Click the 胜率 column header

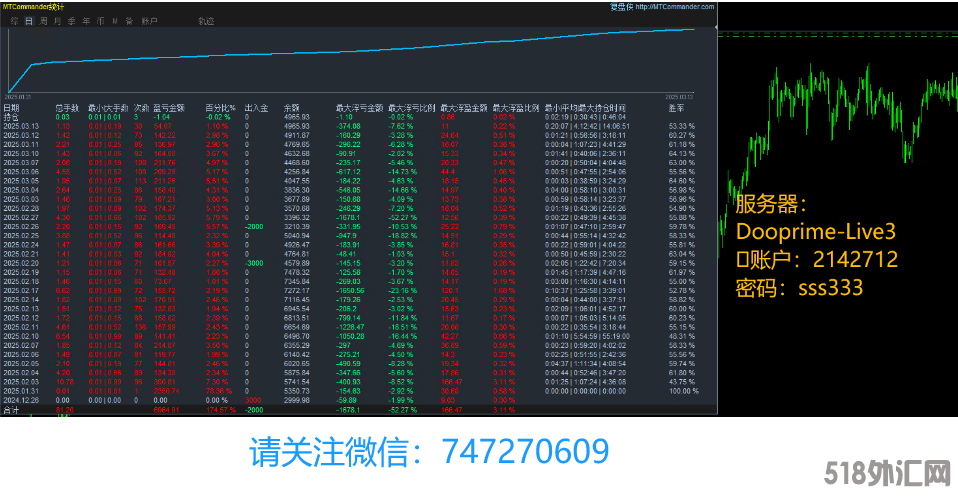[x=676, y=108]
